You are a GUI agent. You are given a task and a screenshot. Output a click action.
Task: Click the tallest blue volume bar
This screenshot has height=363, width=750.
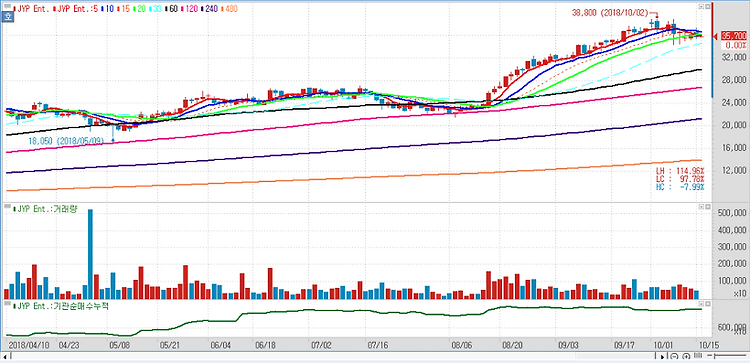[90, 254]
